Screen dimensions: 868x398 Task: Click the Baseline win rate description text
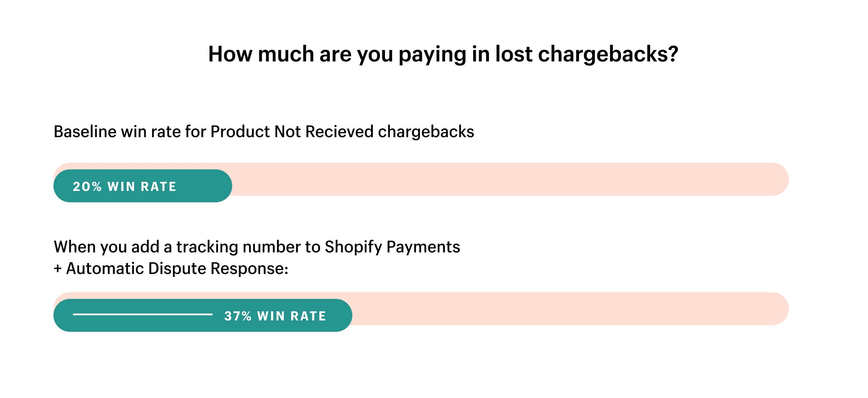coord(264,132)
